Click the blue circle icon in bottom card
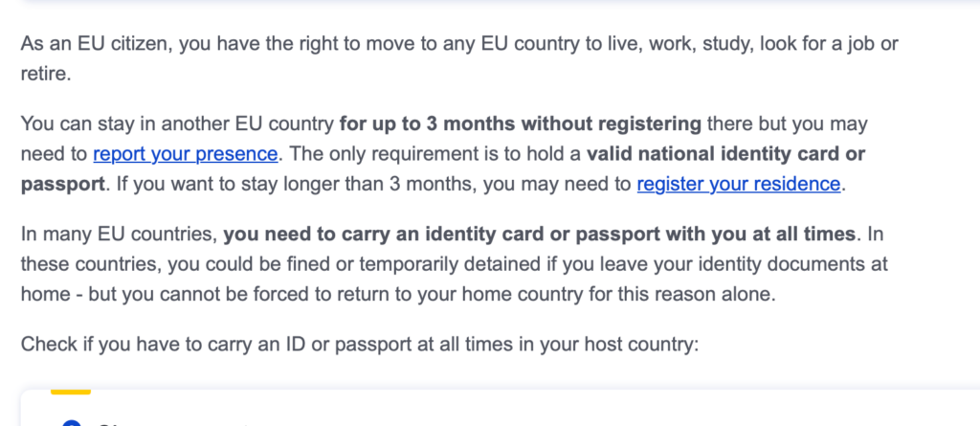980x426 pixels. (72, 423)
